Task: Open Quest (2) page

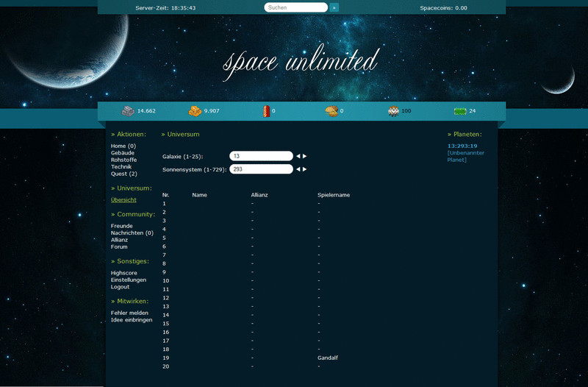Action: click(x=124, y=174)
